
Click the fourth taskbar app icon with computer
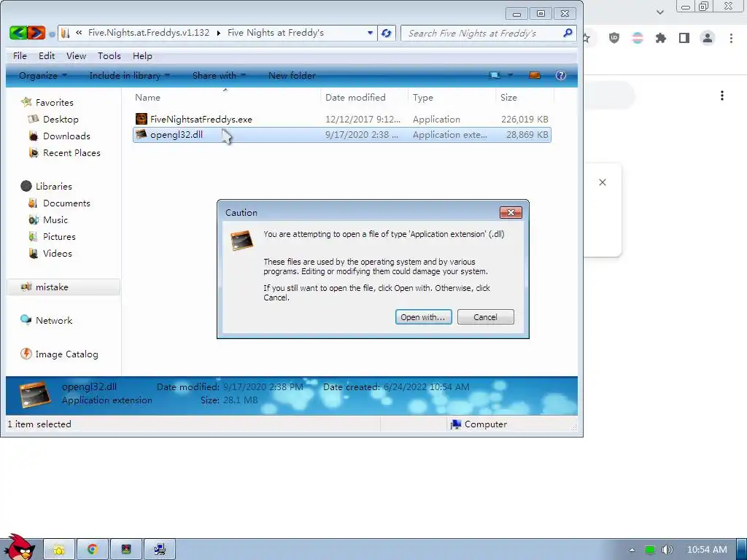click(160, 550)
